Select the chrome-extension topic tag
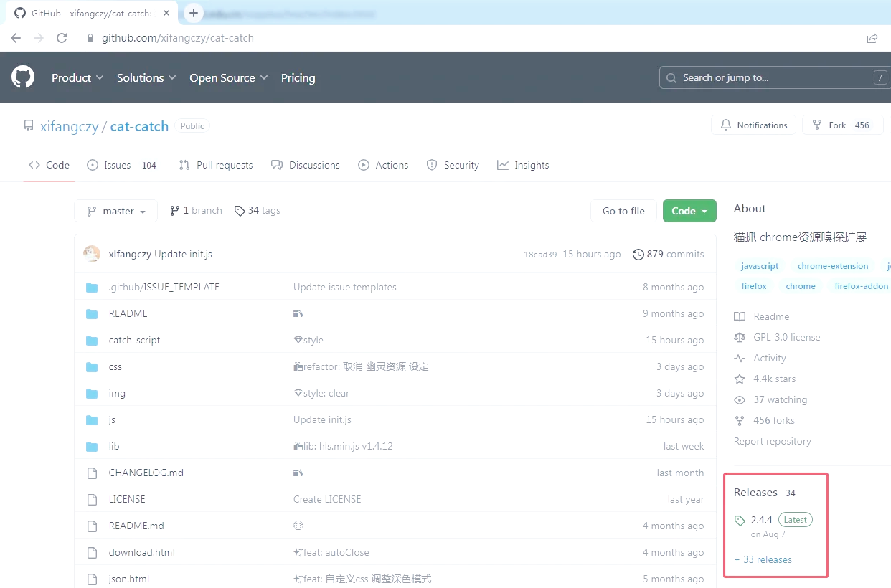Screen dimensions: 891x588 (832, 266)
